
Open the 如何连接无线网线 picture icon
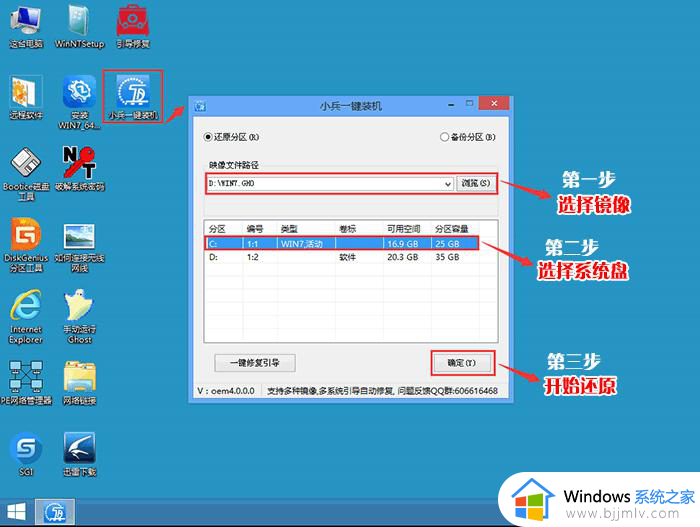tap(79, 247)
